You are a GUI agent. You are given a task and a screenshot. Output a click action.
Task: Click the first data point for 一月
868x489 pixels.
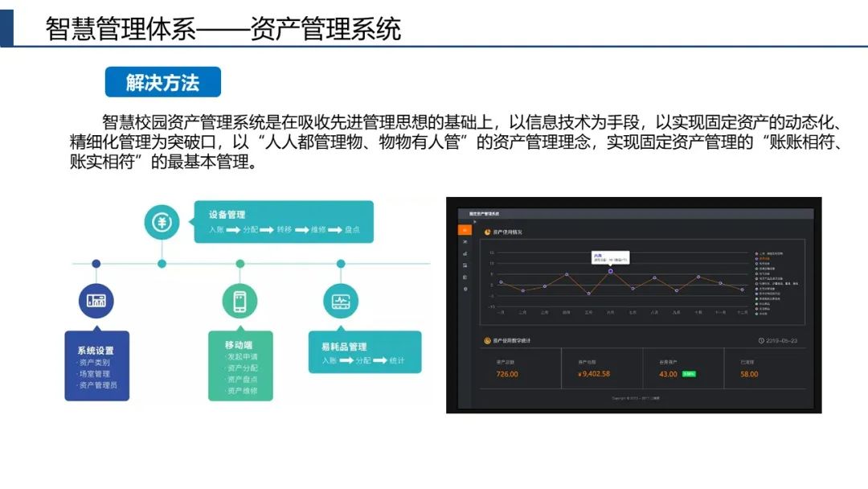[501, 282]
